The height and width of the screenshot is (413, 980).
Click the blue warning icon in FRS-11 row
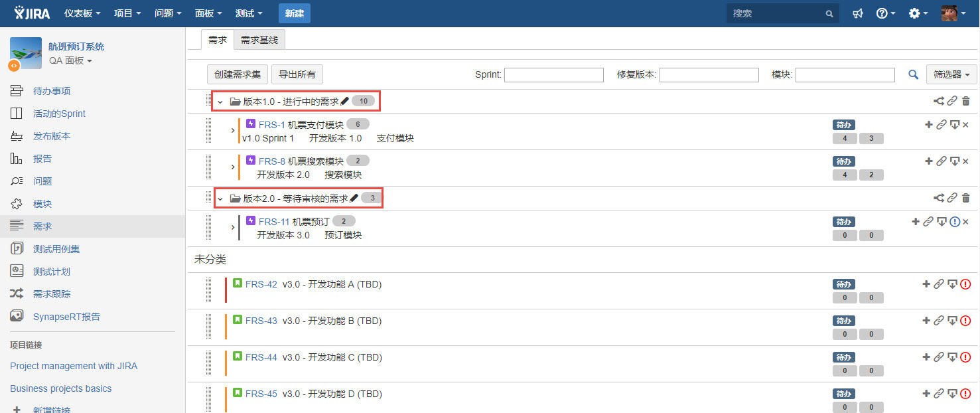[955, 222]
